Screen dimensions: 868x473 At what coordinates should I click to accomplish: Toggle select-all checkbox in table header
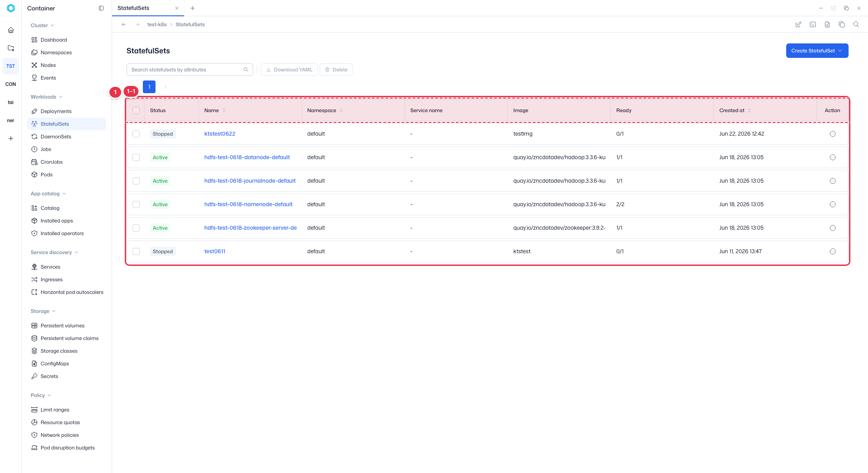[x=136, y=110]
